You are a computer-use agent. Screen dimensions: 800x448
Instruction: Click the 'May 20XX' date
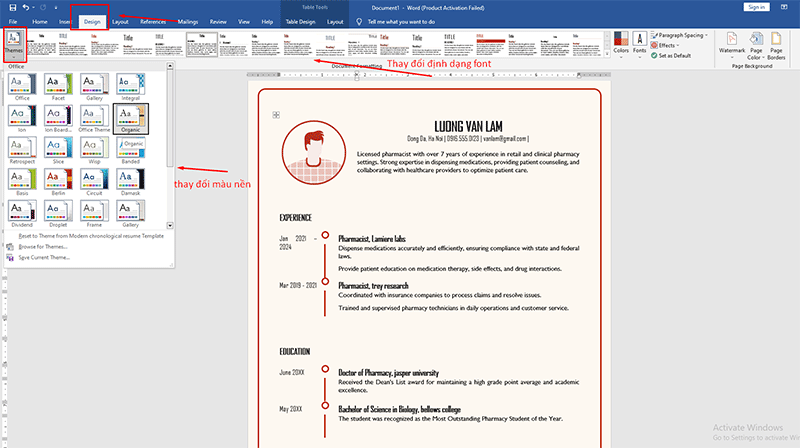coord(291,409)
